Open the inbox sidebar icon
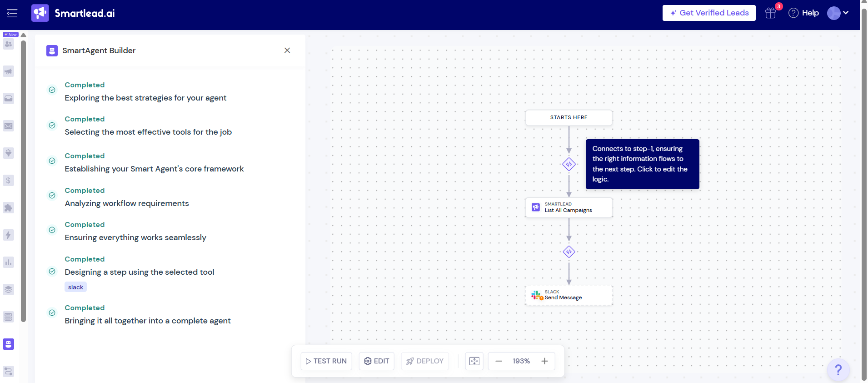 pyautogui.click(x=9, y=99)
